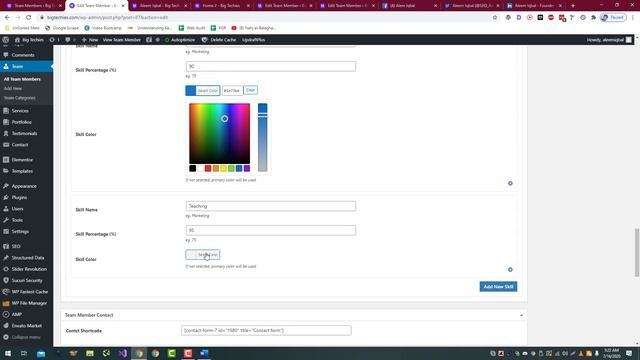The height and width of the screenshot is (360, 640).
Task: Click the round icon beside the Teaching skill
Action: click(x=510, y=269)
